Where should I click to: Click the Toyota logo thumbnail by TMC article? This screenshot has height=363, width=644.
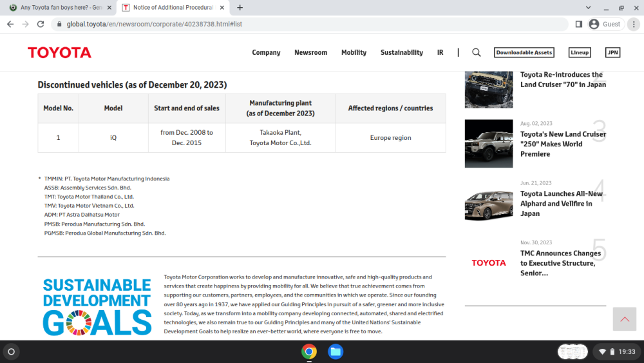coord(489,262)
